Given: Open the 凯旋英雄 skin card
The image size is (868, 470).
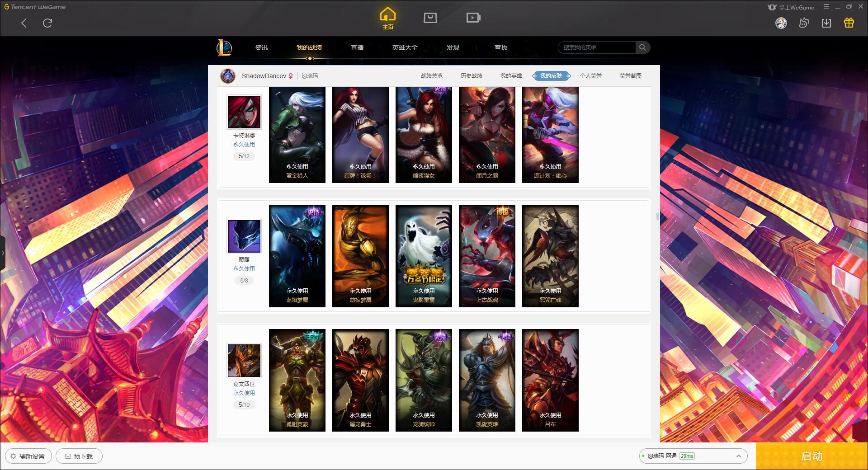Looking at the screenshot, I should 487,380.
